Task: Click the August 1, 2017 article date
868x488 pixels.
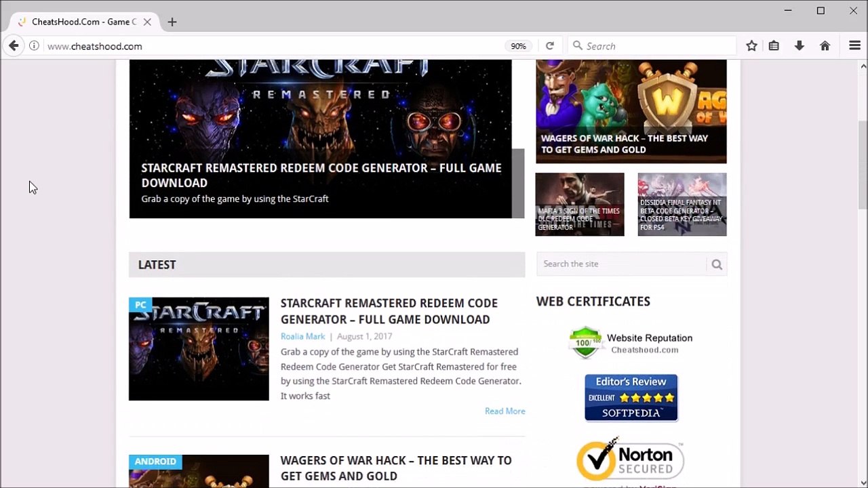Action: point(364,336)
